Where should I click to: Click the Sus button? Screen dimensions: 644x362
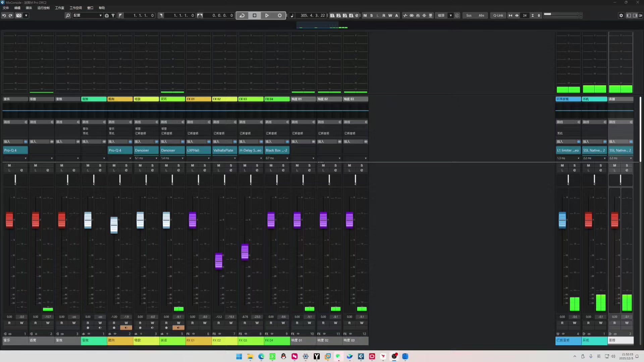point(469,15)
